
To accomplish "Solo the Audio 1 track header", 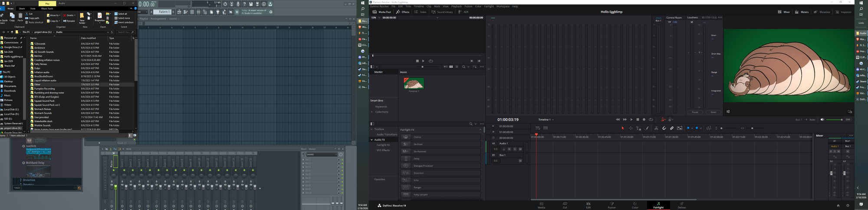I will pyautogui.click(x=515, y=149).
